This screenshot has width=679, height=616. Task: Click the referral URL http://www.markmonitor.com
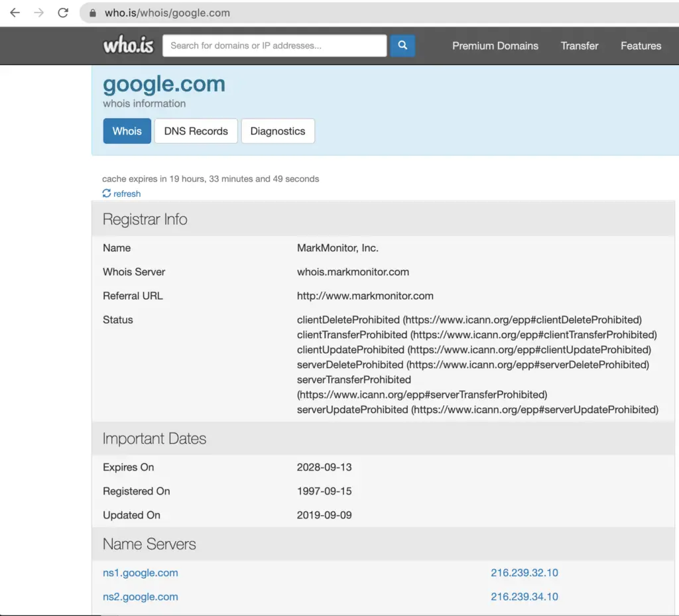[x=365, y=296]
